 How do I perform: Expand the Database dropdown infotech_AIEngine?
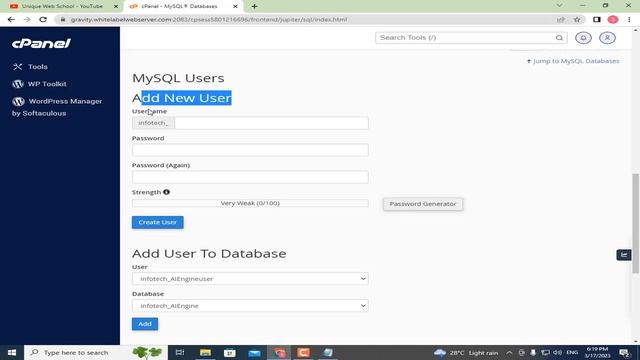click(x=250, y=305)
